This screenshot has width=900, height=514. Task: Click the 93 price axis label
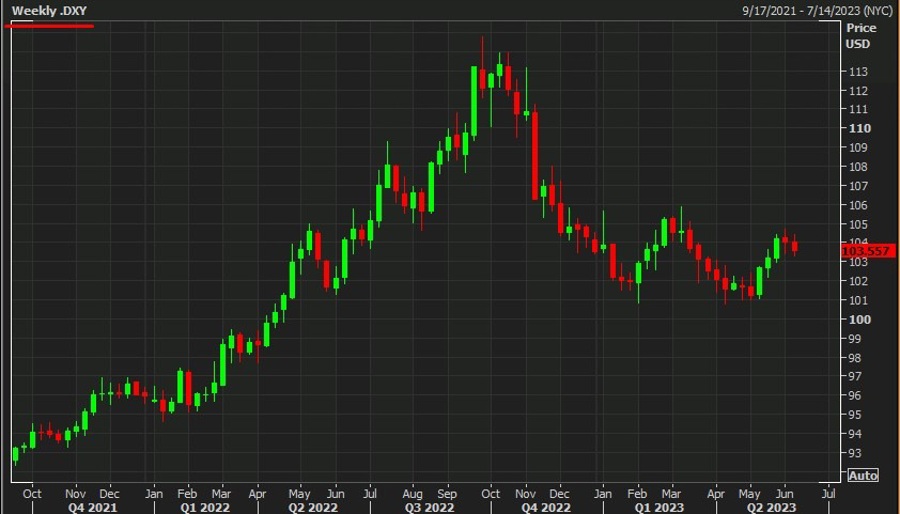855,453
